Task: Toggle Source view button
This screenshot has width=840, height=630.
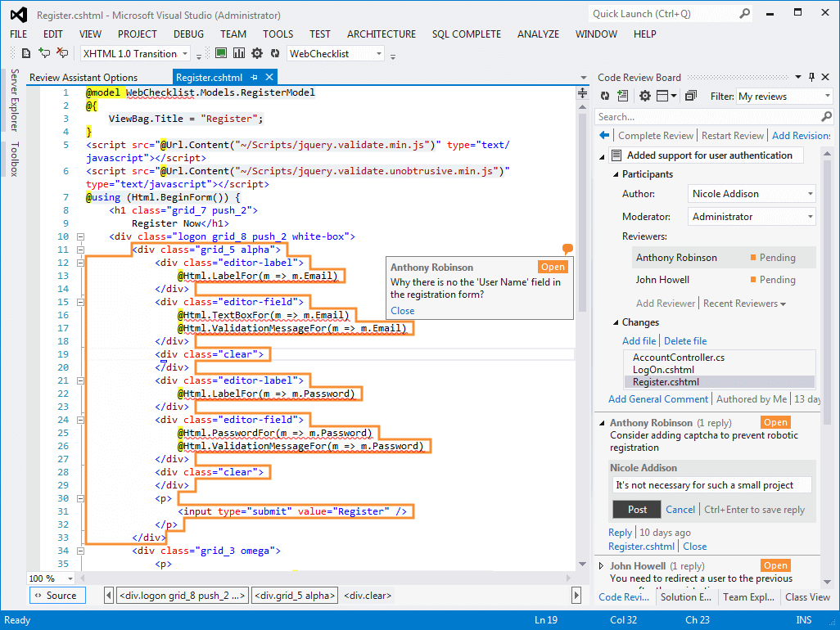Action: [57, 595]
